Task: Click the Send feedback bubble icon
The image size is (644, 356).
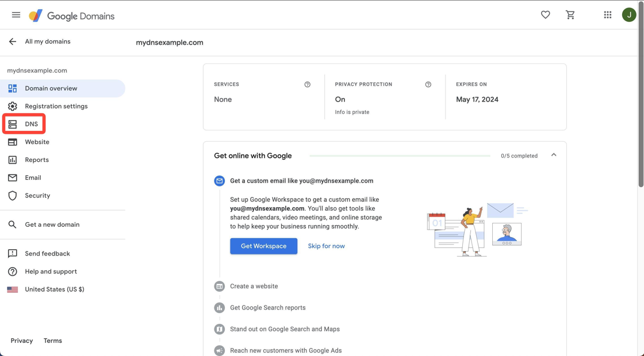Action: (13, 253)
